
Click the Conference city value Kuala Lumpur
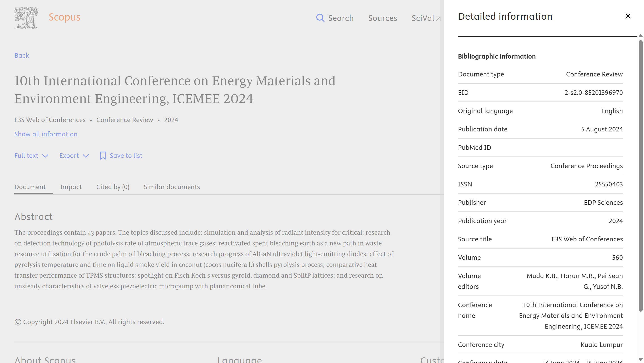click(x=602, y=345)
